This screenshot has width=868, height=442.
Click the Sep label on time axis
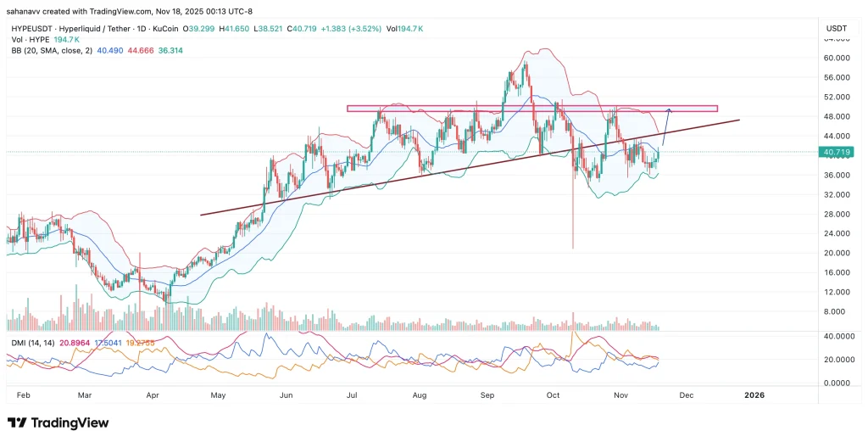[487, 395]
